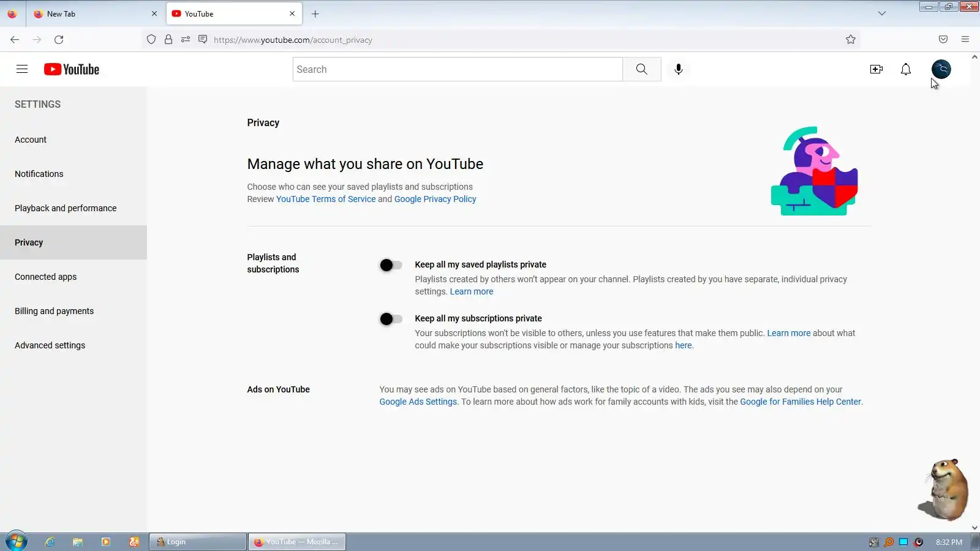The width and height of the screenshot is (980, 551).
Task: Open the Windows Start menu
Action: [17, 542]
